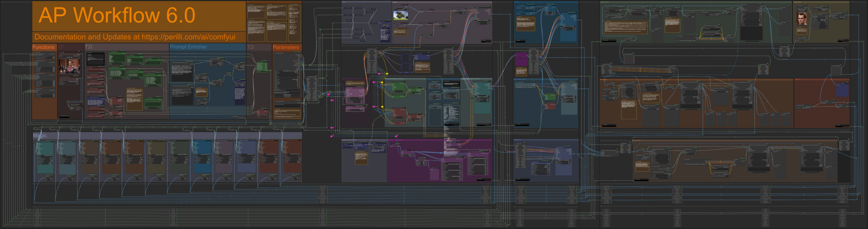868x229 pixels.
Task: Select the large tan note in T2I group
Action: pyautogui.click(x=134, y=99)
